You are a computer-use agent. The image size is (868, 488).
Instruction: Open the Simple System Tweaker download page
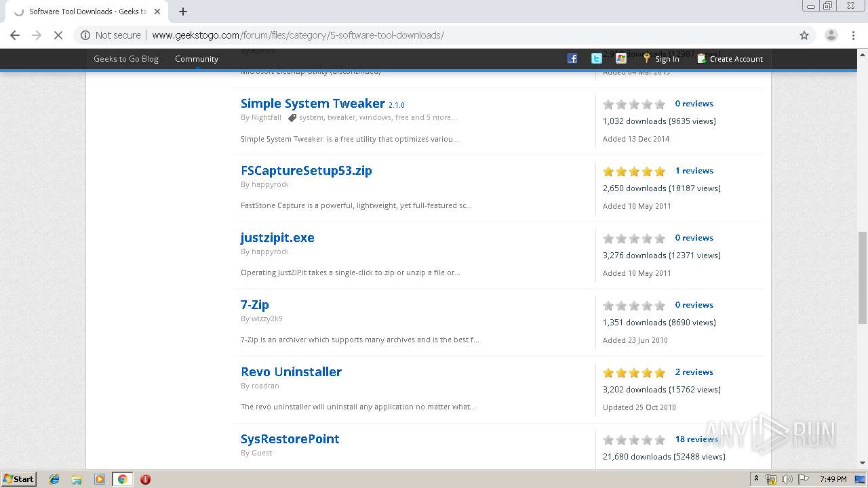tap(313, 103)
